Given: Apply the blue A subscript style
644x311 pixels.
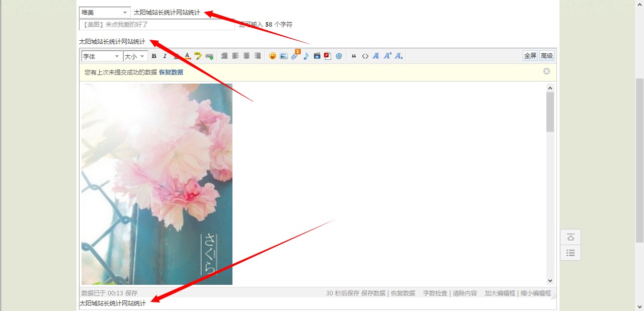Looking at the screenshot, I should point(398,56).
